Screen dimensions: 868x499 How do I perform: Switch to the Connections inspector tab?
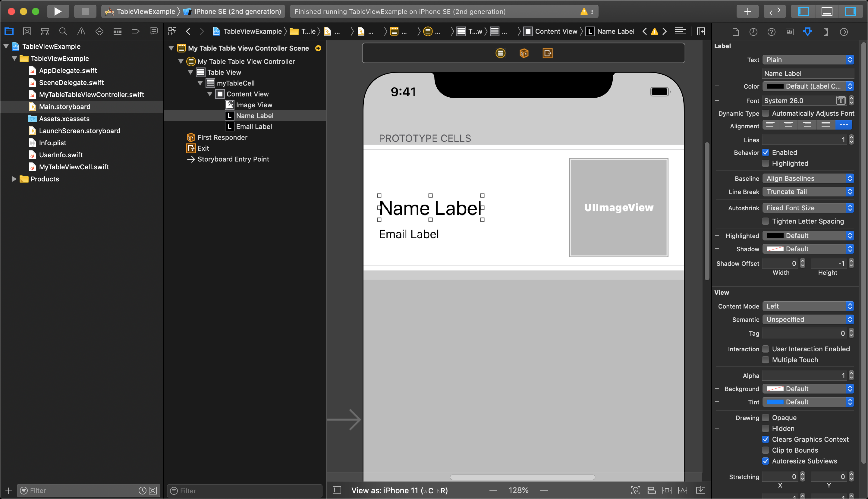tap(844, 32)
